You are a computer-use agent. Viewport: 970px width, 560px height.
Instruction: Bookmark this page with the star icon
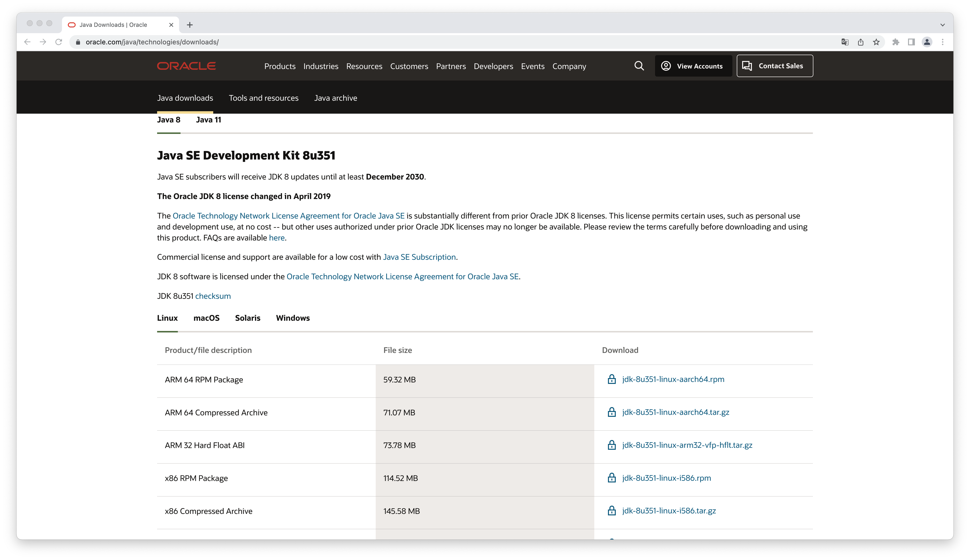(x=876, y=42)
